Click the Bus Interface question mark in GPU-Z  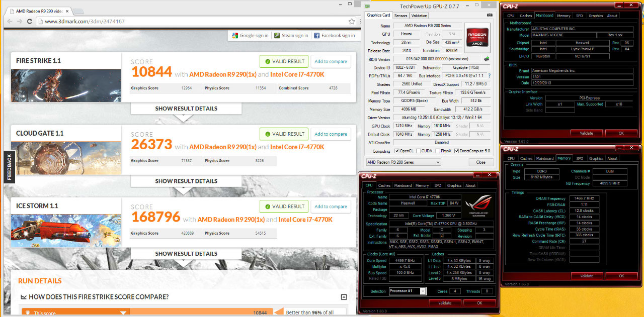489,75
